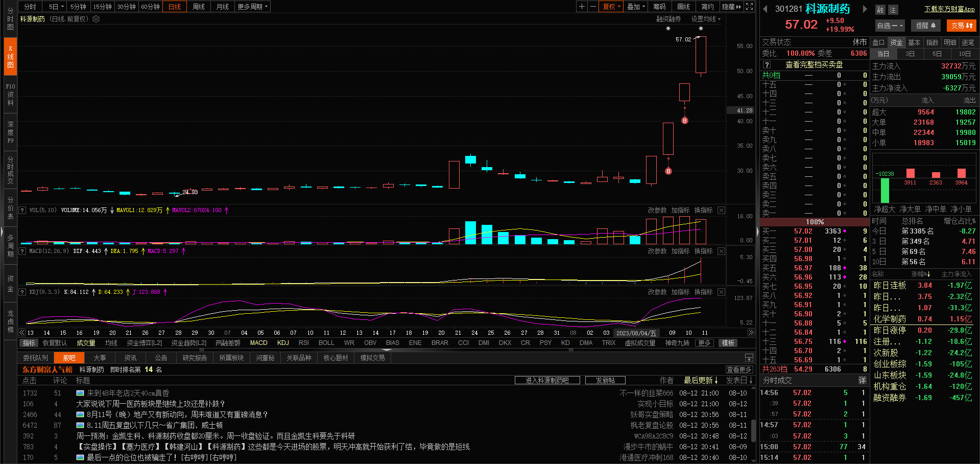Collapse the bottom news panel icon
This screenshot has height=464, width=980.
point(749,358)
